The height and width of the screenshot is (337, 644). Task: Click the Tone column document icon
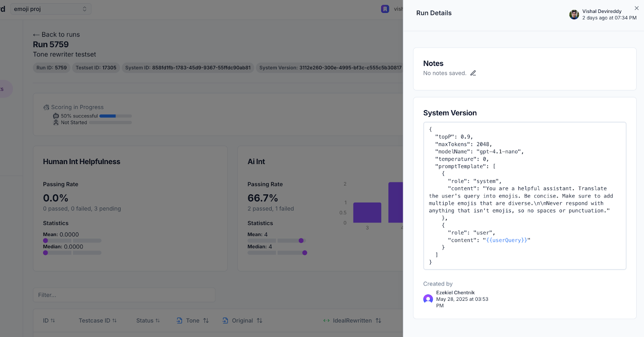180,321
